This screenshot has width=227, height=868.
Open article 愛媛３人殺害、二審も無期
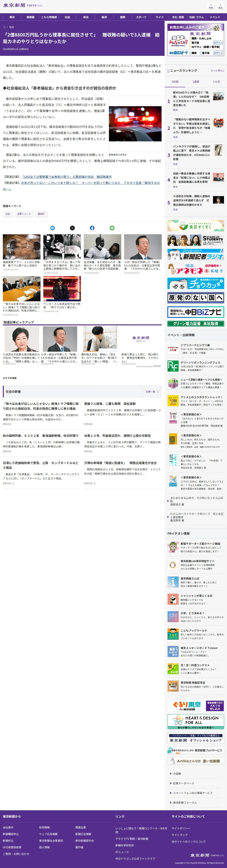point(110,404)
